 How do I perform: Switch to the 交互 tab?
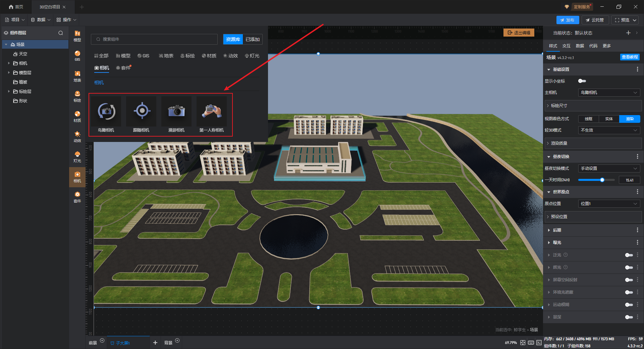coord(566,46)
